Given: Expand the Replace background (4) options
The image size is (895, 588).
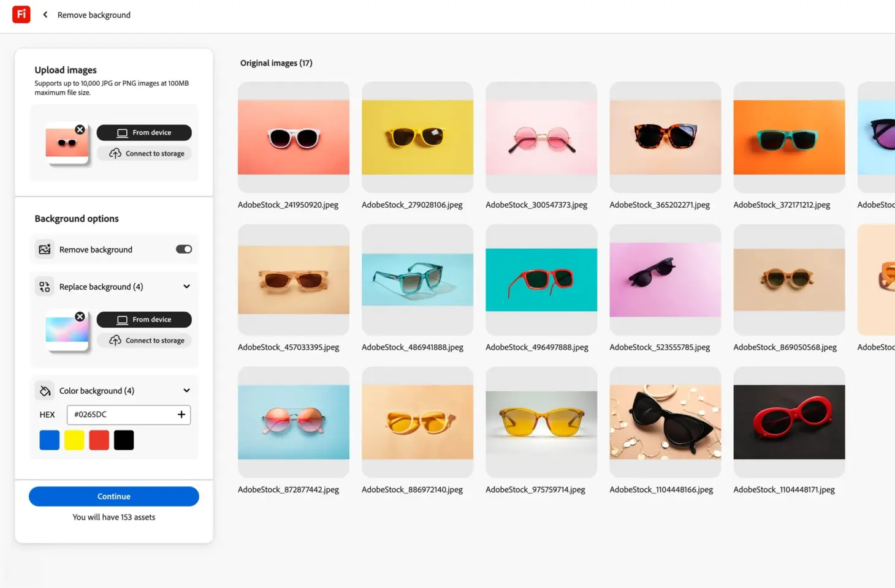Looking at the screenshot, I should point(186,286).
